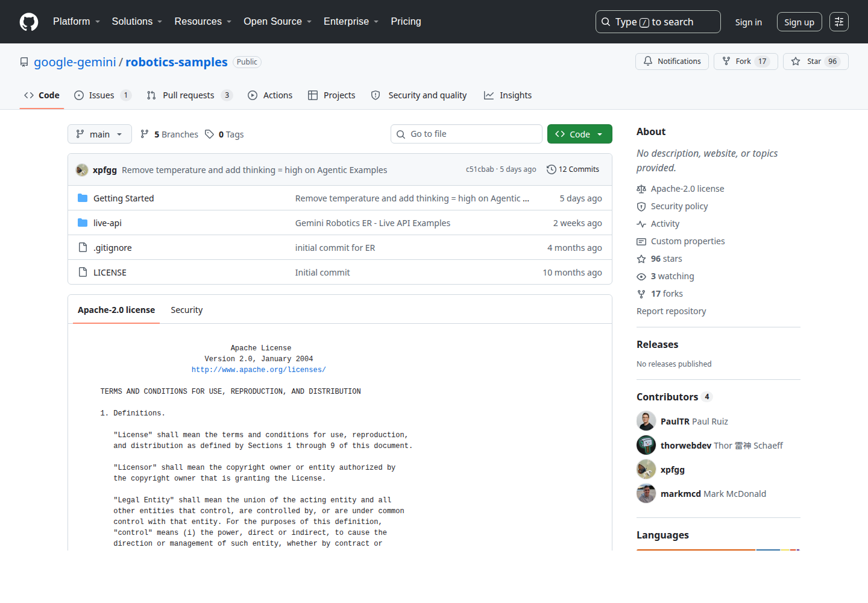Switch to the Pull requests tab
868x603 pixels.
pyautogui.click(x=189, y=95)
